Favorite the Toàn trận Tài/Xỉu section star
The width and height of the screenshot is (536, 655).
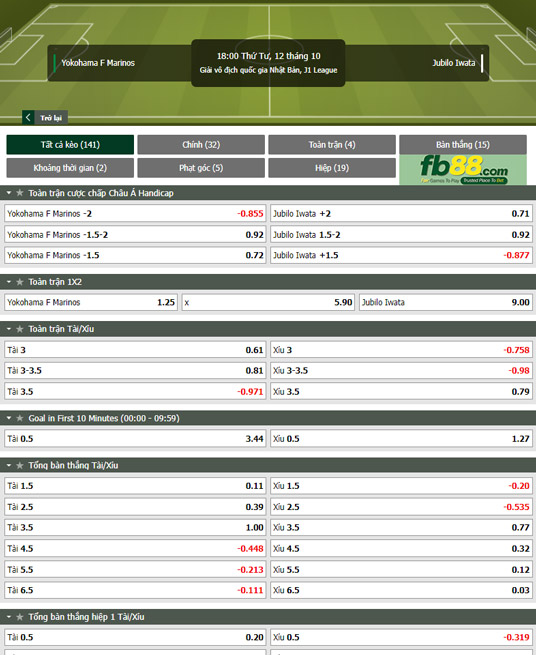click(20, 329)
